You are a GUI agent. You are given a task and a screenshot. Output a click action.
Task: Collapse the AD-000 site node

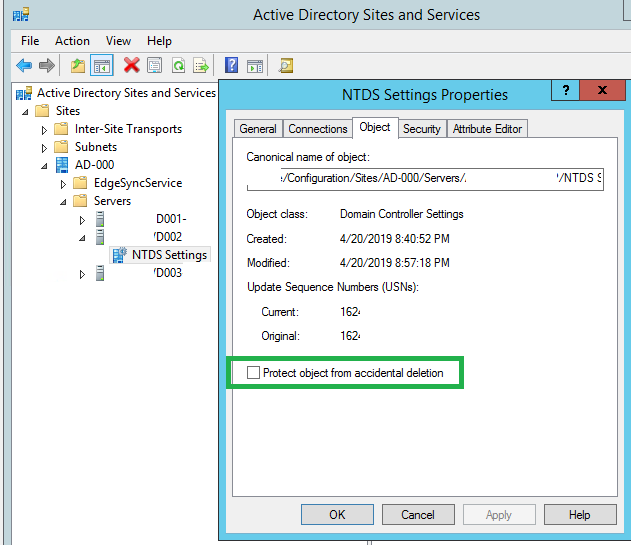(x=44, y=166)
